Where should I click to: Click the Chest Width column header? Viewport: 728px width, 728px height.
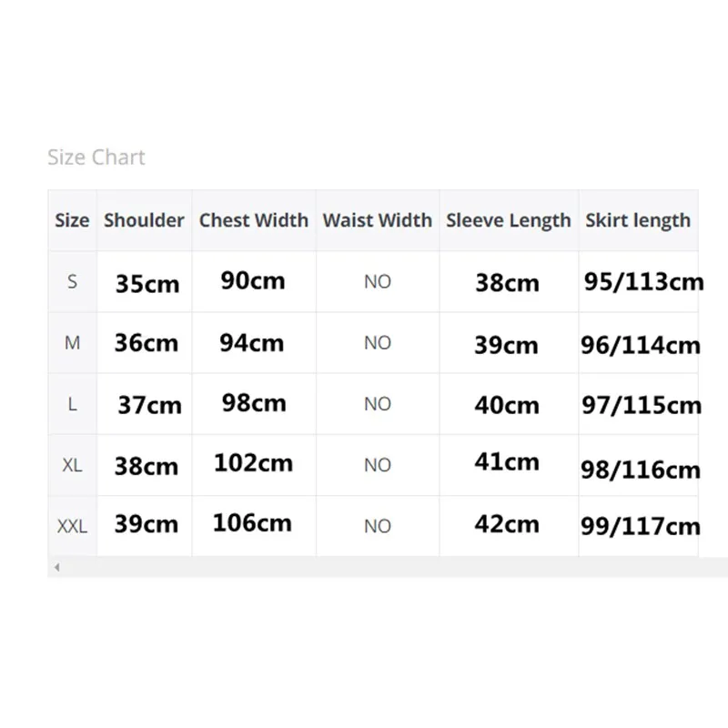(253, 220)
